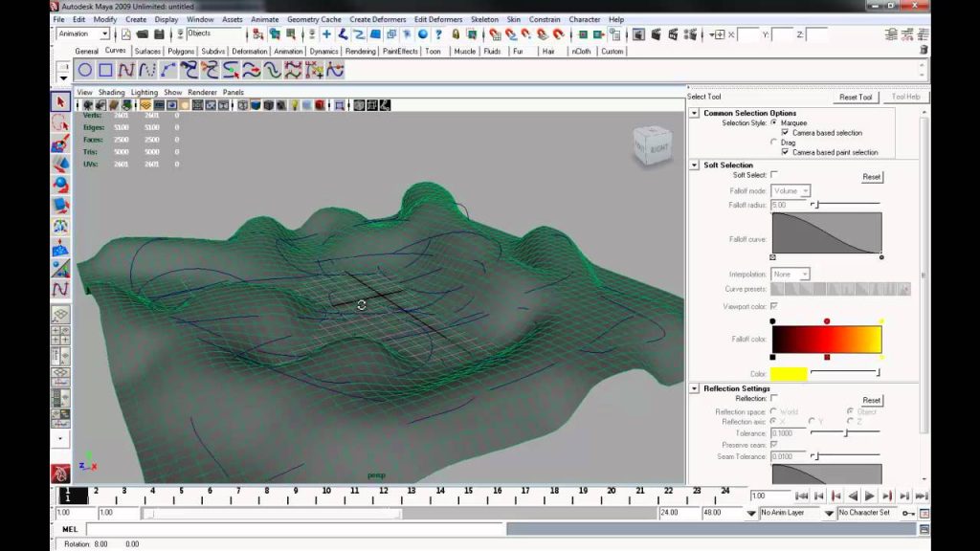
Task: Choose the Scale tool in toolbox
Action: pyautogui.click(x=60, y=206)
